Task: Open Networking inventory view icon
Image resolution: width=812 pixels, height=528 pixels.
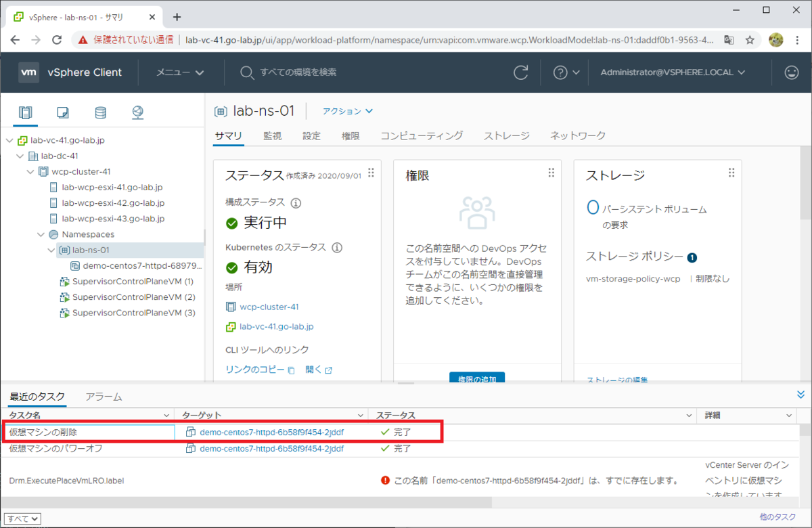Action: tap(137, 112)
